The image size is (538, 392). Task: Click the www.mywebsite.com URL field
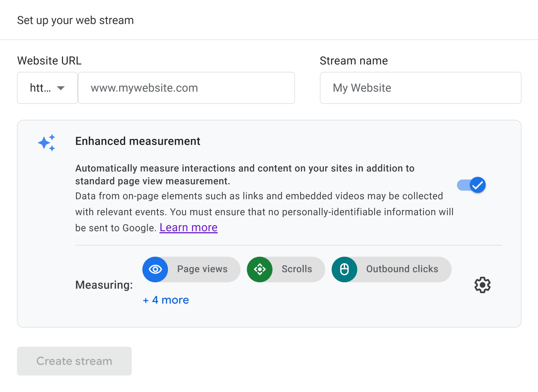tap(187, 88)
